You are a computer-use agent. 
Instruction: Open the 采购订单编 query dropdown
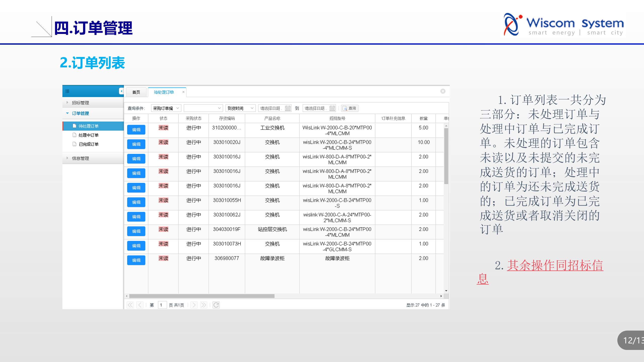(x=166, y=108)
